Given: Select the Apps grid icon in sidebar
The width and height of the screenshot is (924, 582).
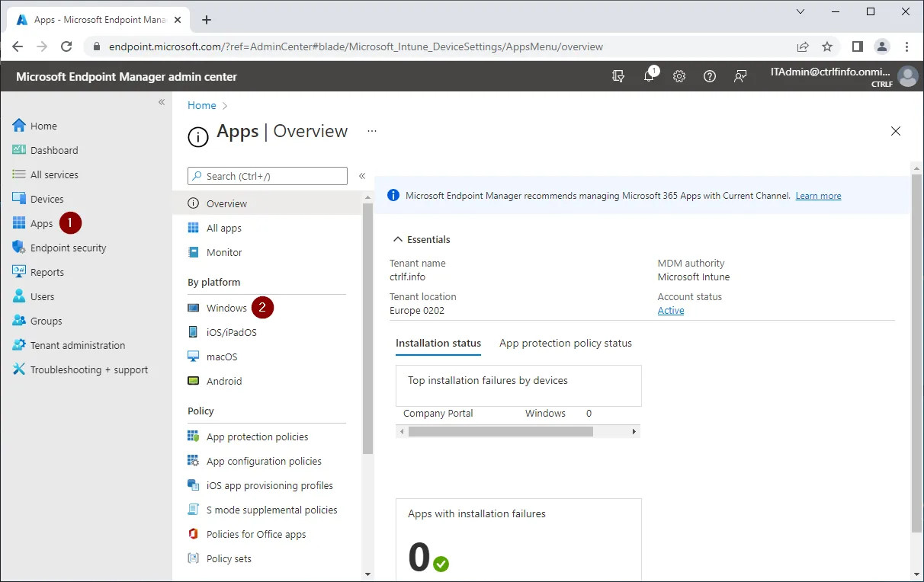Looking at the screenshot, I should click(x=19, y=223).
